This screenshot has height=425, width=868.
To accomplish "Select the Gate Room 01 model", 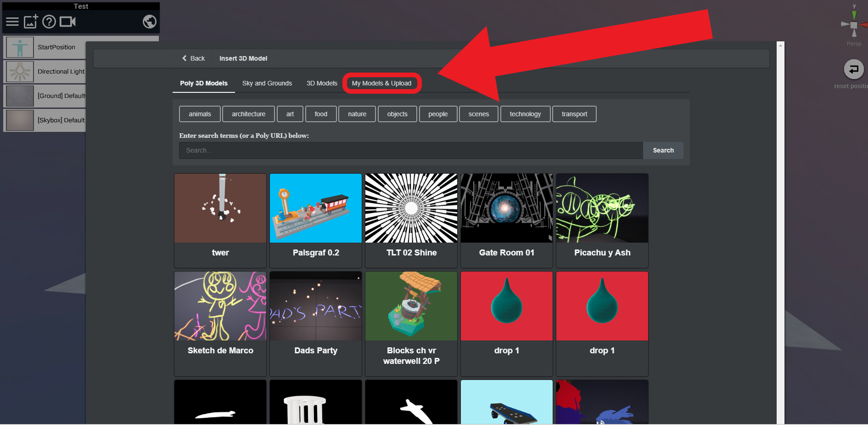I will (507, 221).
